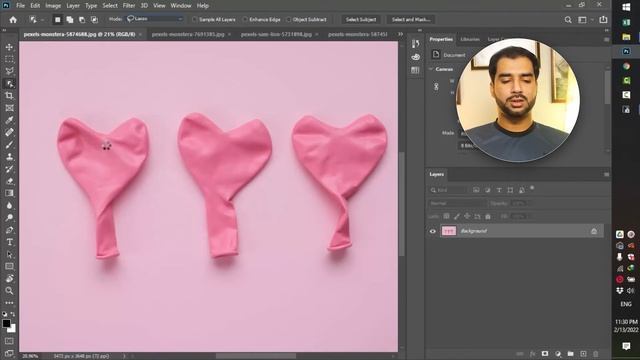This screenshot has width=640, height=360.
Task: Open the Image menu
Action: pos(53,6)
